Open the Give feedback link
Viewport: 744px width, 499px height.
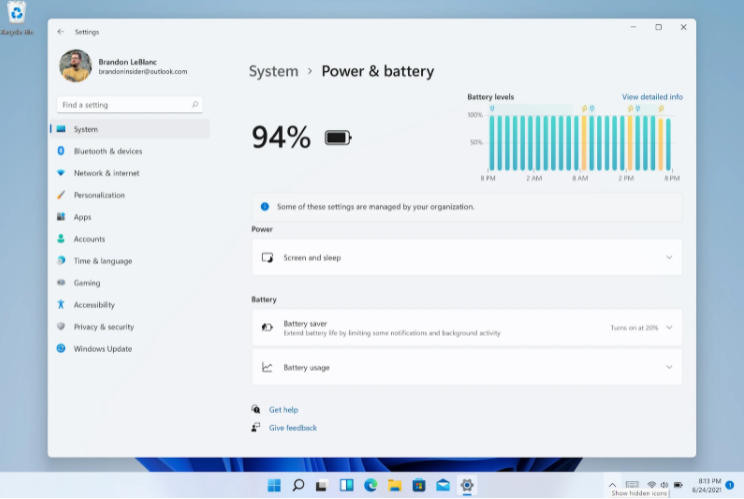pyautogui.click(x=293, y=428)
